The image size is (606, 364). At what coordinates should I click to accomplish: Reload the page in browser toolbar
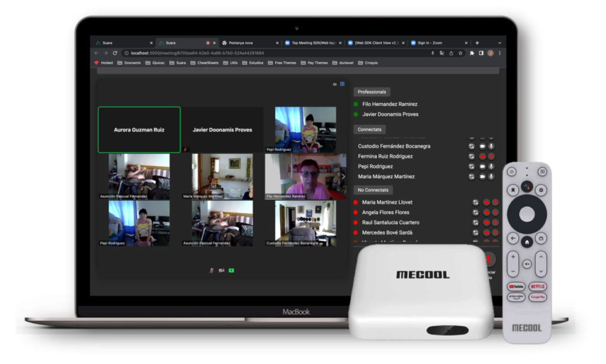(x=114, y=53)
